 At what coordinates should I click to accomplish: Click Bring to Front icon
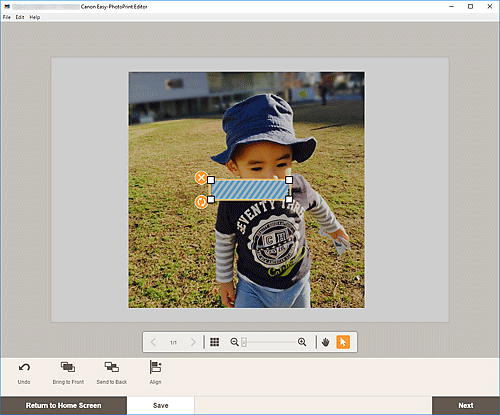coord(68,367)
